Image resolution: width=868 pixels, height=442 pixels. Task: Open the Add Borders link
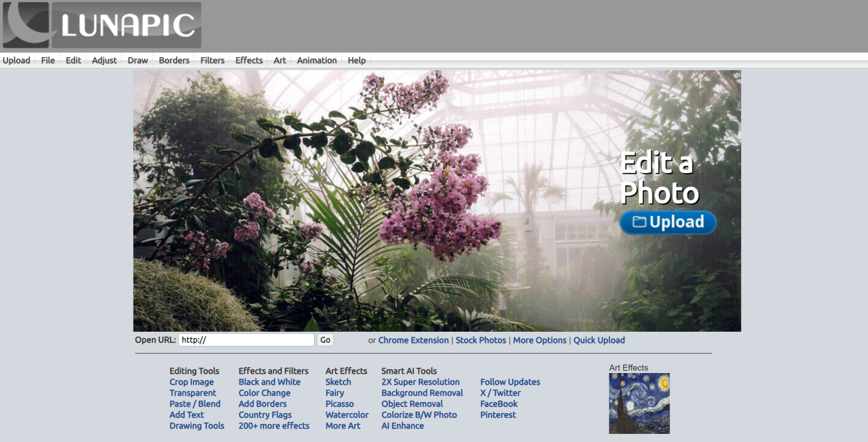[263, 403]
